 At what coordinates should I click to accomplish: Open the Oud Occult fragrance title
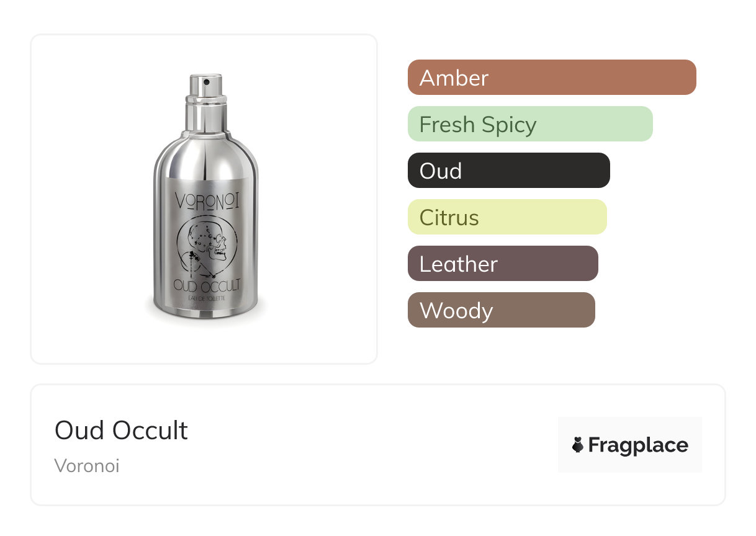(x=121, y=431)
